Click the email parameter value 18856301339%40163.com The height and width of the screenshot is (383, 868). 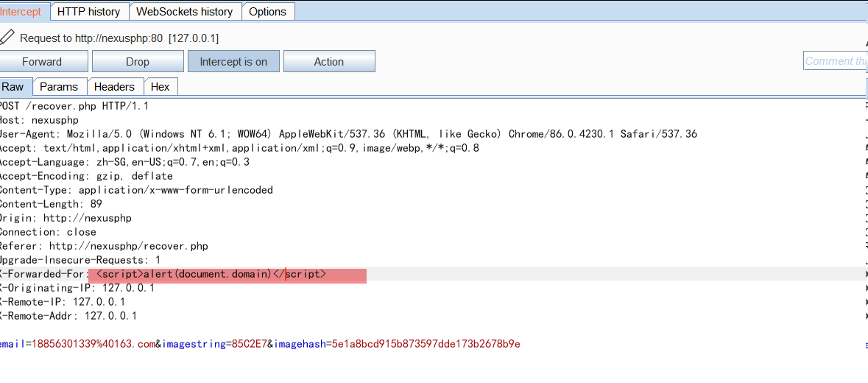(93, 344)
